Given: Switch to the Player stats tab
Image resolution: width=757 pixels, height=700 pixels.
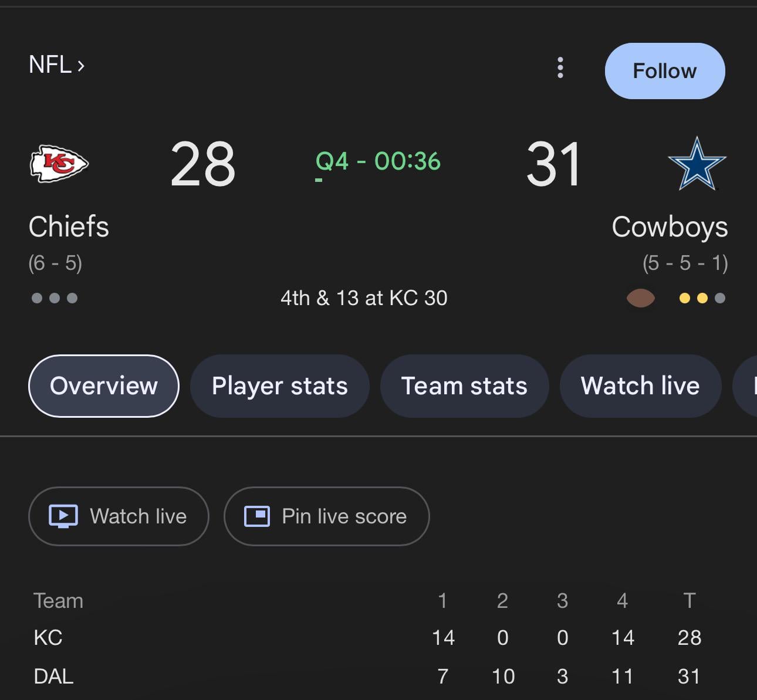Looking at the screenshot, I should click(x=280, y=386).
